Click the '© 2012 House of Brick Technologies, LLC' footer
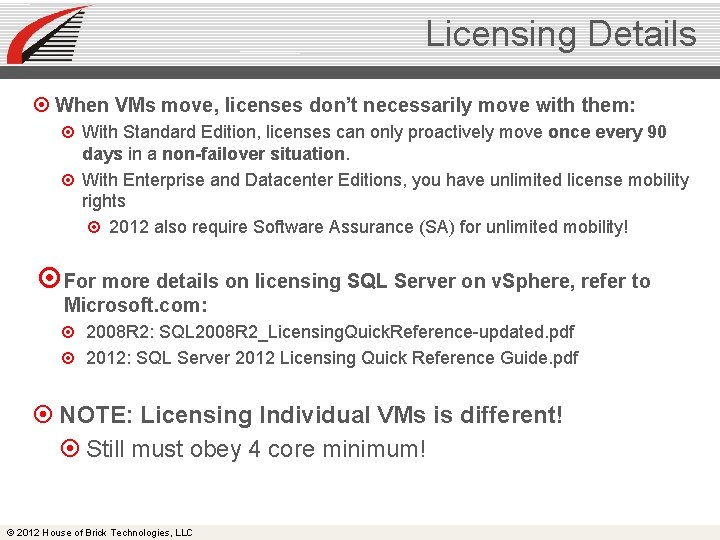Screen dimensions: 720x540 [x=99, y=533]
